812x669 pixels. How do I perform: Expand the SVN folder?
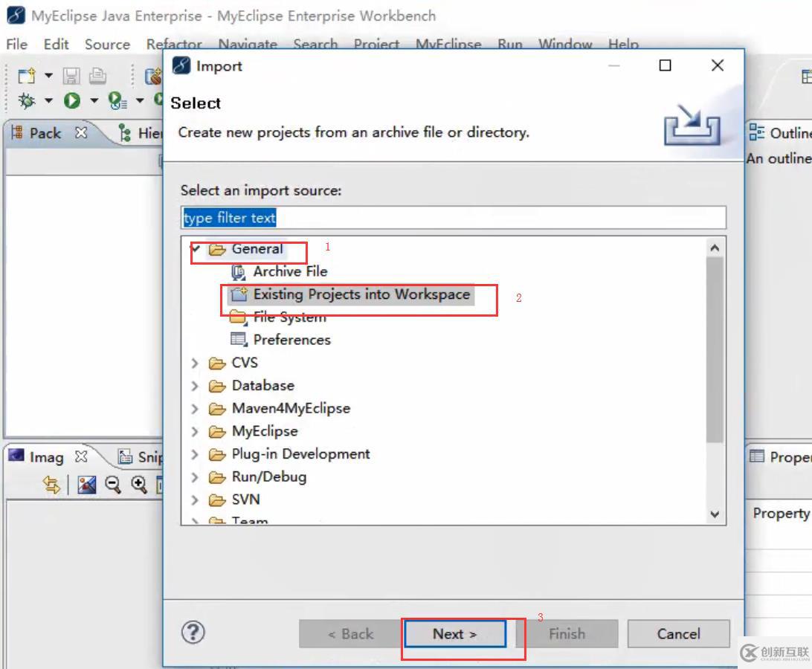pyautogui.click(x=195, y=500)
